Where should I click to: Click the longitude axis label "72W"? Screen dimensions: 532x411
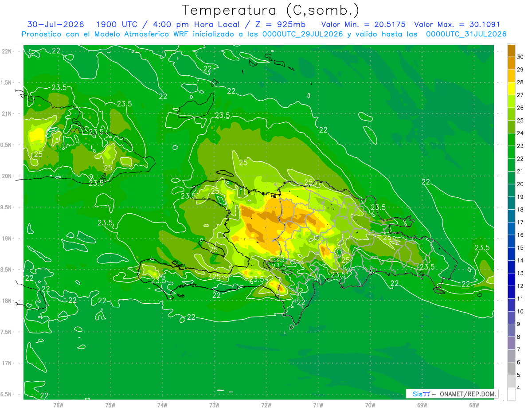pyautogui.click(x=266, y=405)
